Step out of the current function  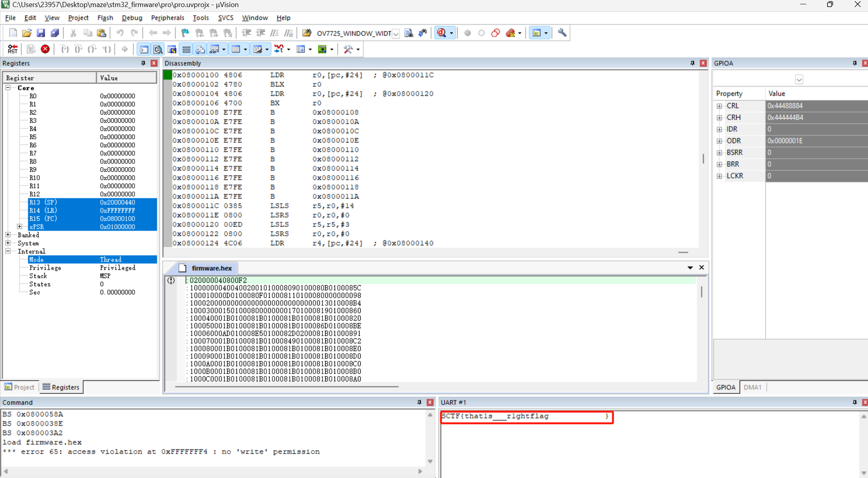pyautogui.click(x=92, y=49)
